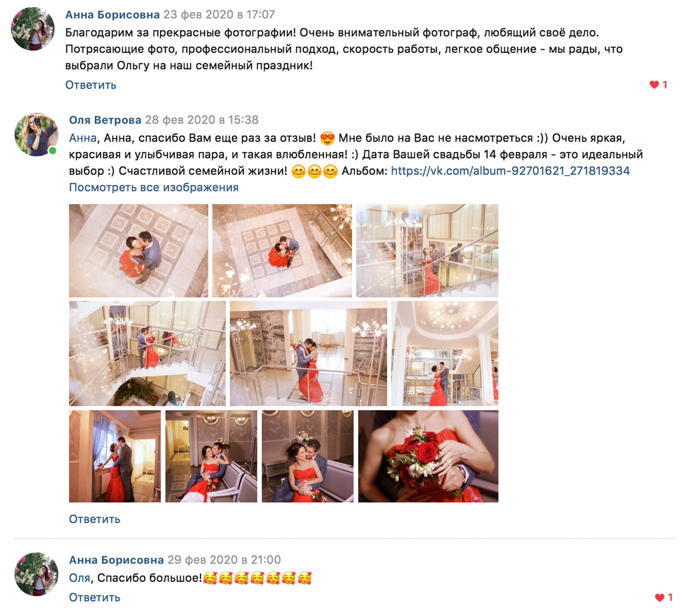Like Anna's last comment with the heart

tap(663, 597)
